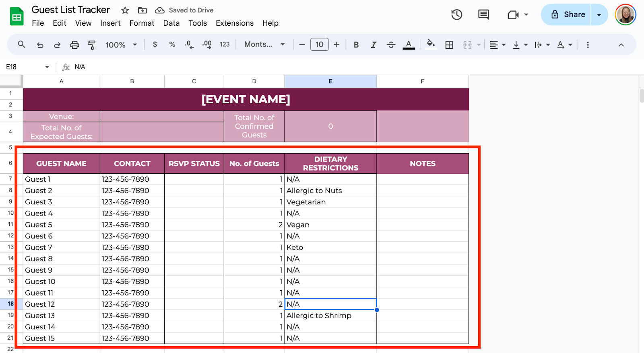Click the move to folder icon
This screenshot has width=644, height=353.
tap(142, 10)
